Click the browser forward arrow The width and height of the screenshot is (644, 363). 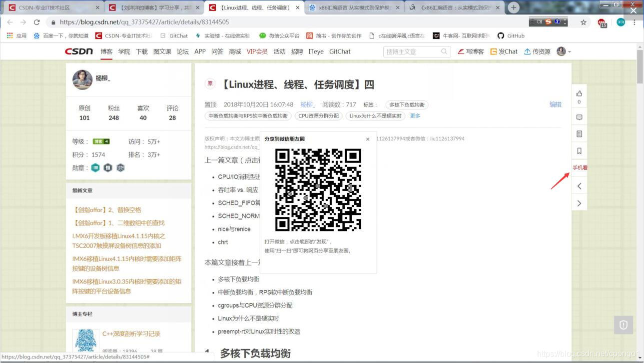pos(23,22)
